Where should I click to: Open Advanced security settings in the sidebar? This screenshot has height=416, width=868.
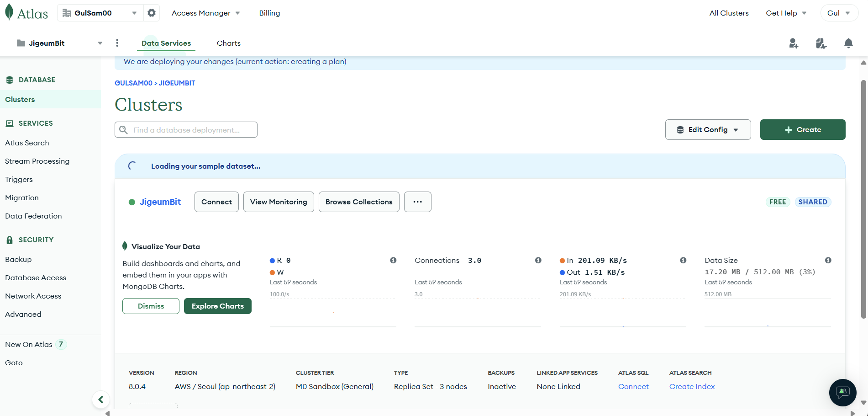pyautogui.click(x=23, y=314)
